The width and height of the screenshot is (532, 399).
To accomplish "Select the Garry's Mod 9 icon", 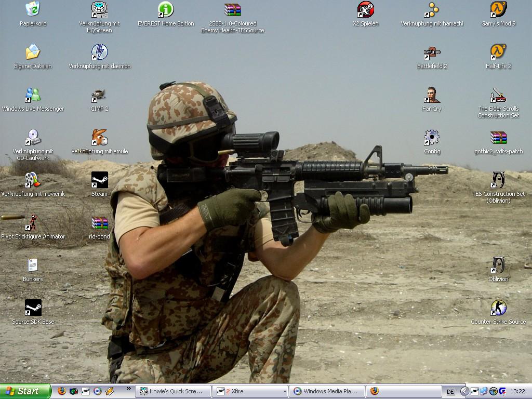I will pyautogui.click(x=498, y=9).
